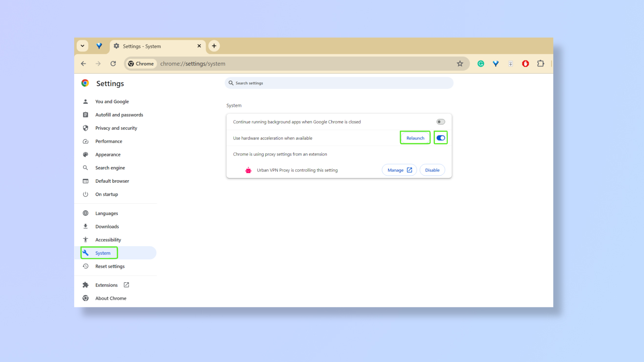
Task: Click the Chrome settings gear icon
Action: pyautogui.click(x=117, y=46)
